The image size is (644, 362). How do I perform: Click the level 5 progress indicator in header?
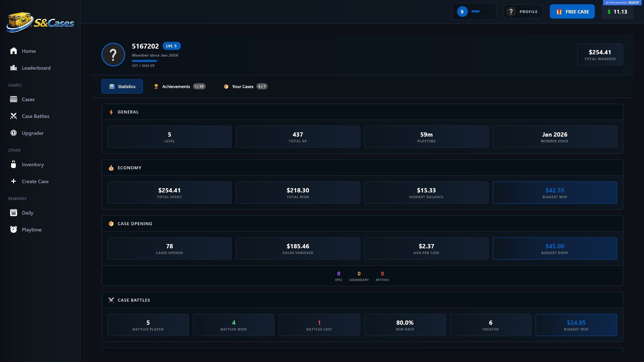[x=474, y=12]
